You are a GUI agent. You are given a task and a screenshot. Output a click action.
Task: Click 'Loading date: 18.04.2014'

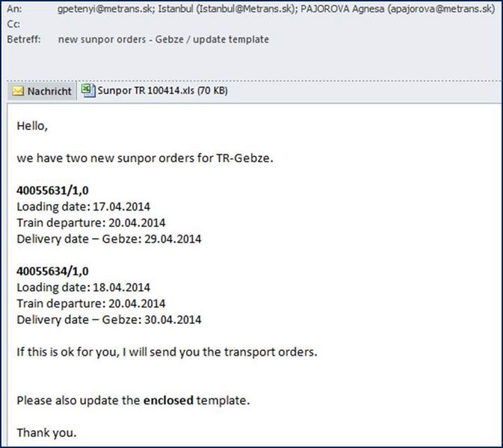tap(84, 287)
